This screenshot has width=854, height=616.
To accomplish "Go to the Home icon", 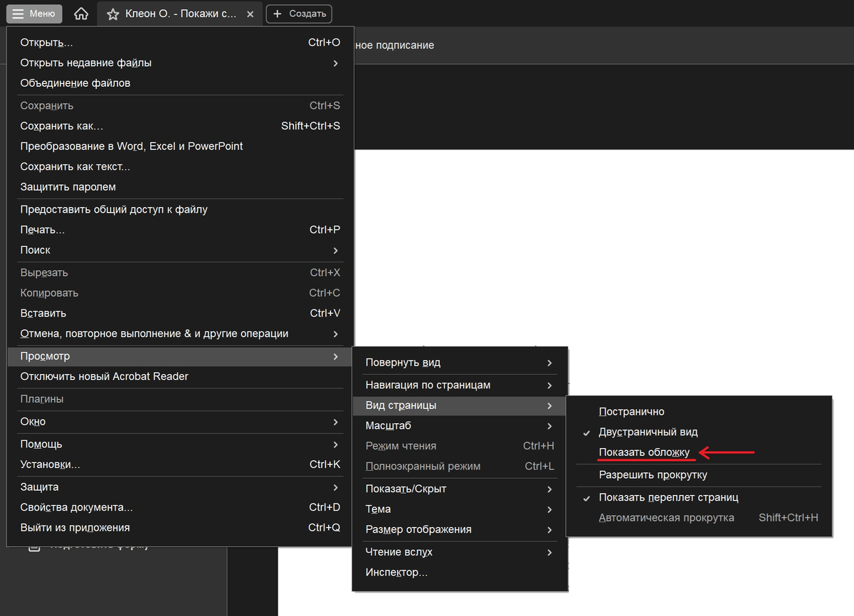I will click(x=81, y=14).
